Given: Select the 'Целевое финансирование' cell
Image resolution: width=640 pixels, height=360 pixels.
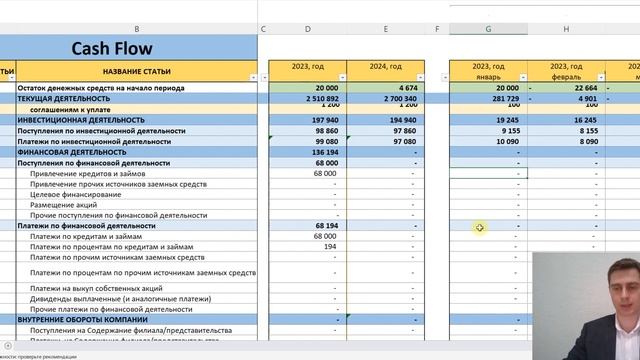Looking at the screenshot, I should 137,194.
